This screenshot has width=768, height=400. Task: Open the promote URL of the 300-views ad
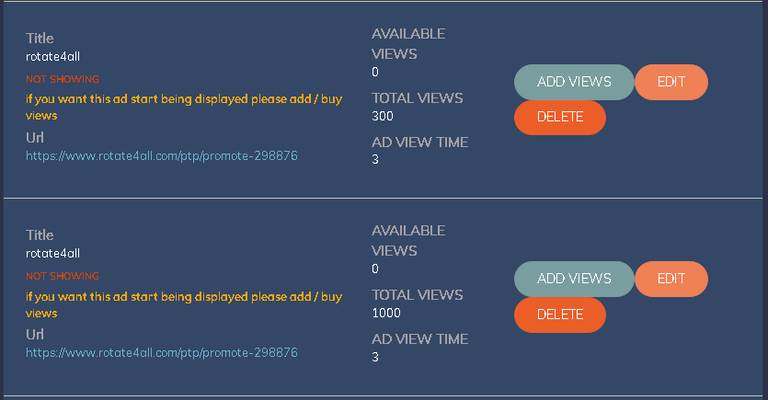(161, 156)
